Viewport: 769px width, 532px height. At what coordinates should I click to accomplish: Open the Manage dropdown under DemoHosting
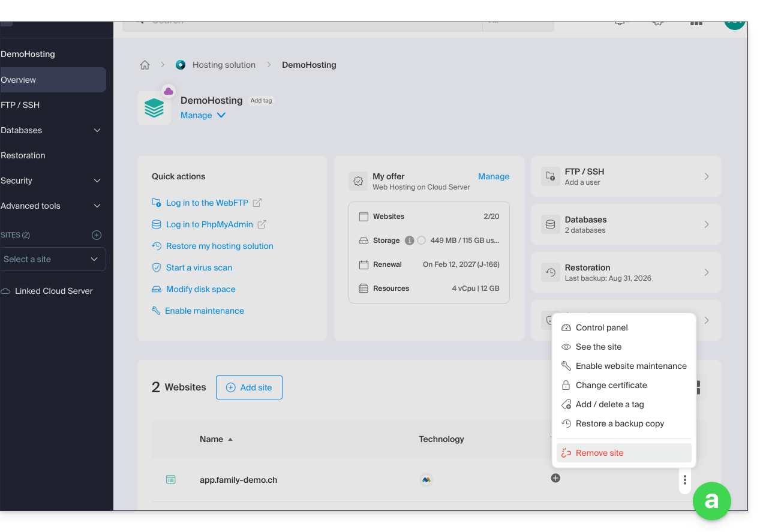pyautogui.click(x=203, y=115)
